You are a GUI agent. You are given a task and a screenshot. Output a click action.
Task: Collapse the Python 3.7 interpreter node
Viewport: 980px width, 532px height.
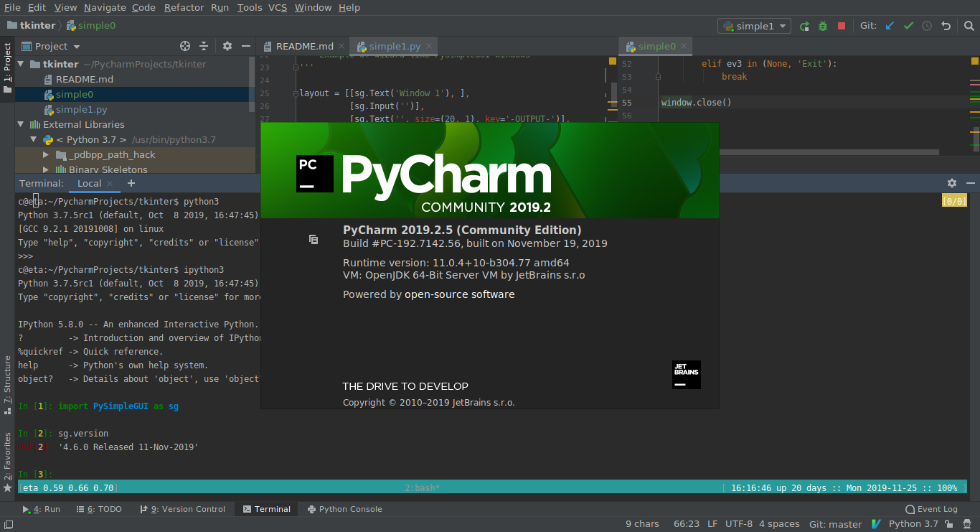tap(33, 139)
